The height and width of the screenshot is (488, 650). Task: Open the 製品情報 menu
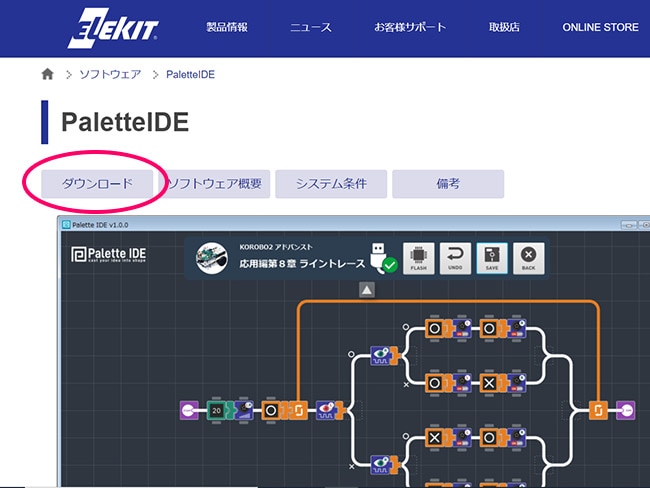pos(227,27)
